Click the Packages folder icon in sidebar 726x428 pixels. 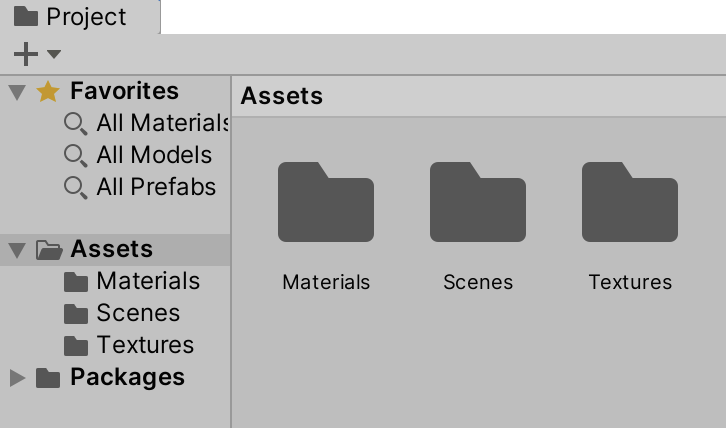[x=47, y=377]
